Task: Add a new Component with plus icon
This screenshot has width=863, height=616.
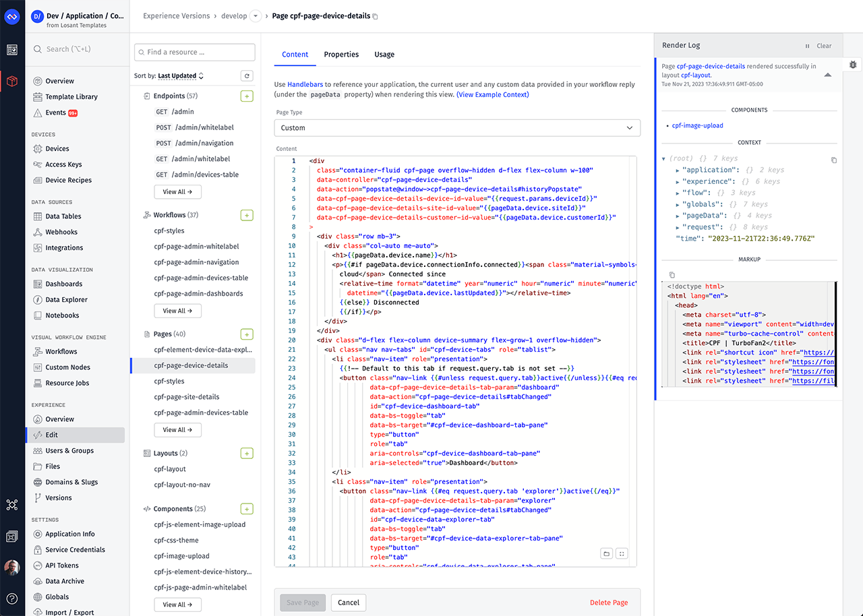Action: click(x=247, y=509)
